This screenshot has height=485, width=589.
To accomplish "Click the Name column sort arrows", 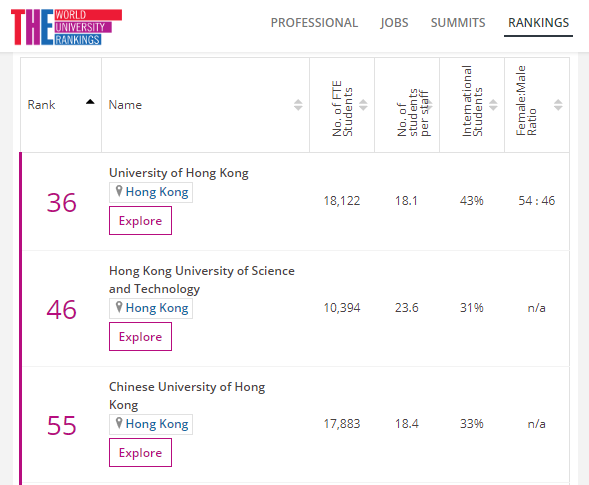I will coord(298,105).
